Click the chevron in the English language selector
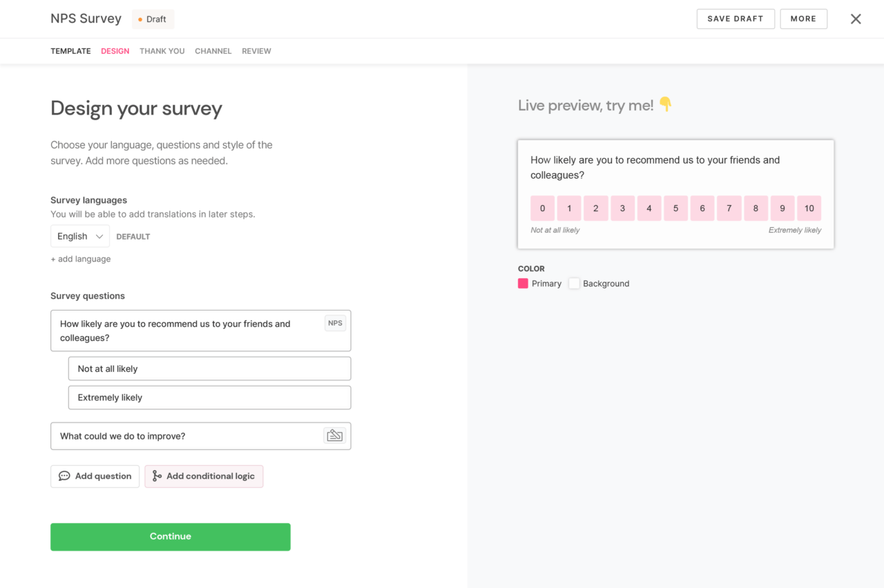Viewport: 884px width, 588px height. coord(99,235)
